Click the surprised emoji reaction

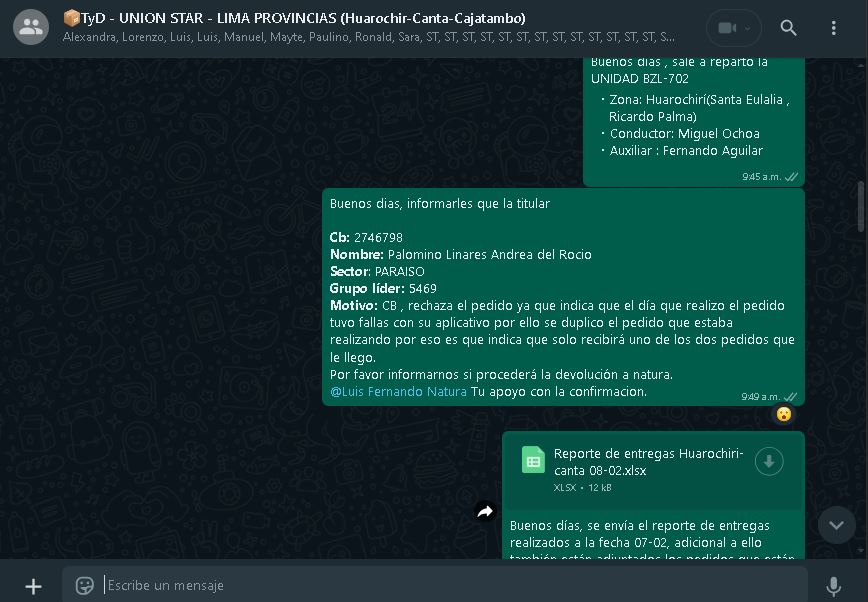click(x=784, y=414)
